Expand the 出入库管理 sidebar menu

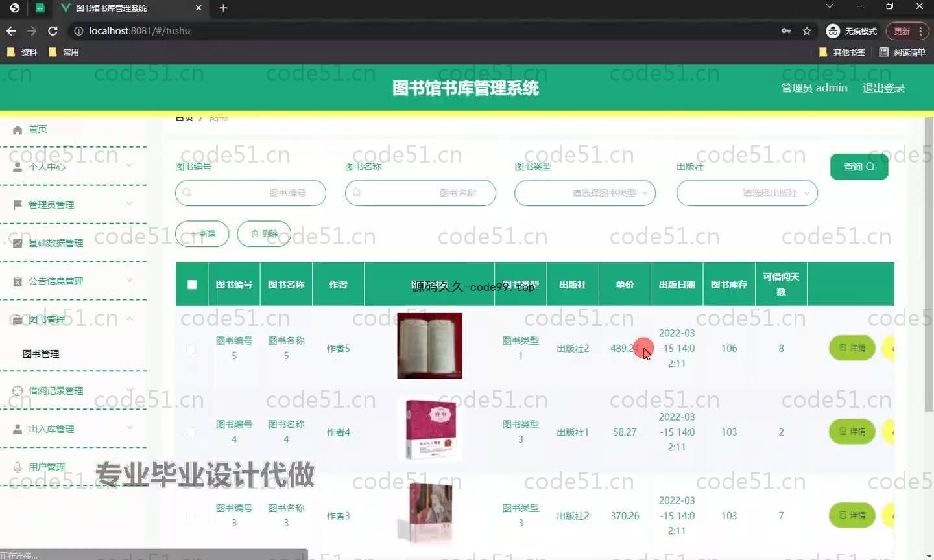[x=73, y=429]
